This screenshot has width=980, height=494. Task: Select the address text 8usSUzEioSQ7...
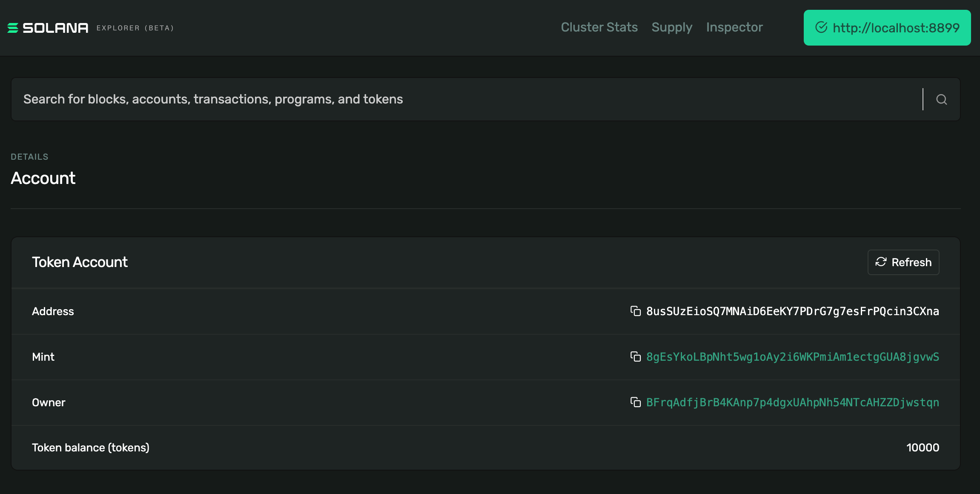792,311
